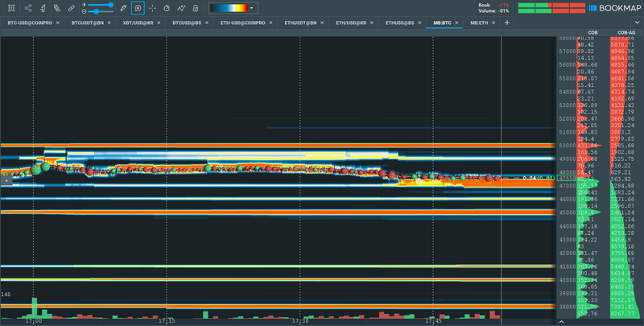Toggle the padlock lock icon
This screenshot has height=326, width=644.
196,8
